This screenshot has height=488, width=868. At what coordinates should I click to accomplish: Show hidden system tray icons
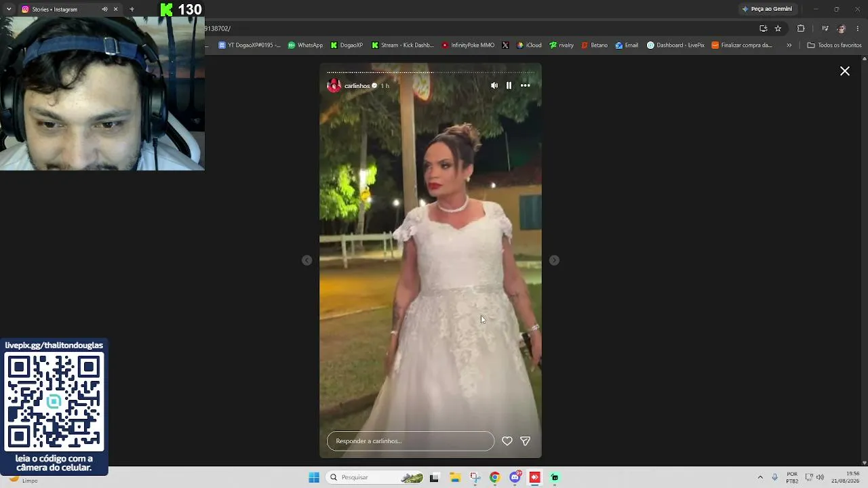(760, 477)
